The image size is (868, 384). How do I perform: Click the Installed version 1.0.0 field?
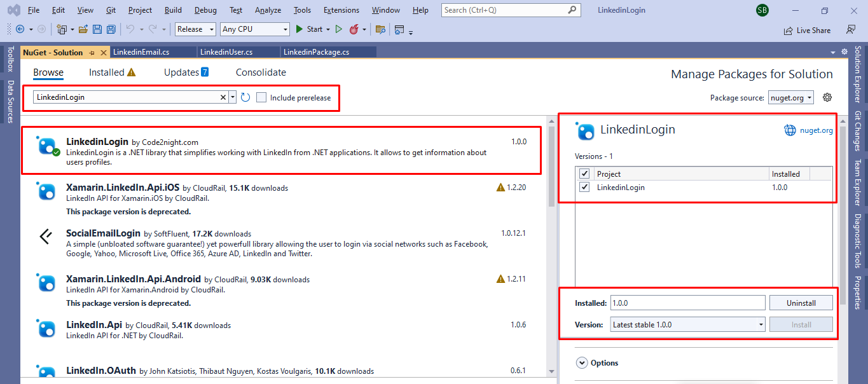point(687,303)
